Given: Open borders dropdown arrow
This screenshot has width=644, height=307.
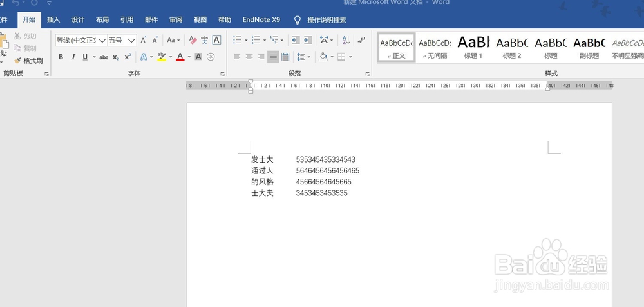Looking at the screenshot, I should (x=350, y=57).
